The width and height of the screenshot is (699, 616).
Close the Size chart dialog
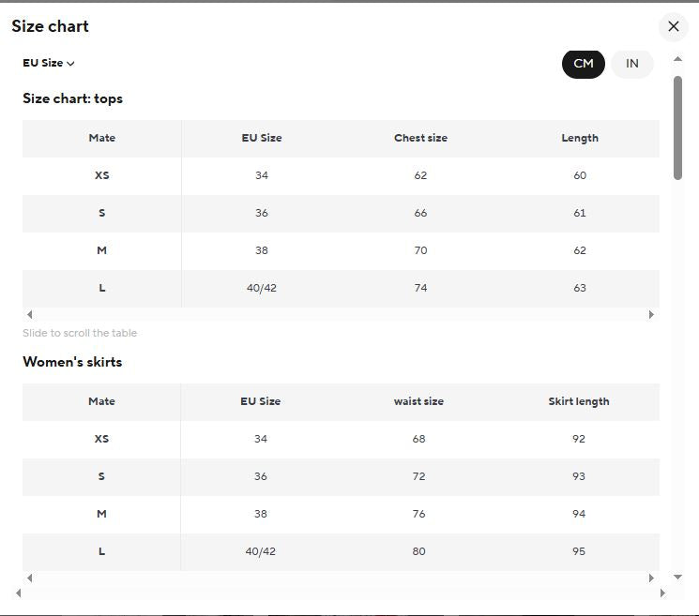pos(673,26)
